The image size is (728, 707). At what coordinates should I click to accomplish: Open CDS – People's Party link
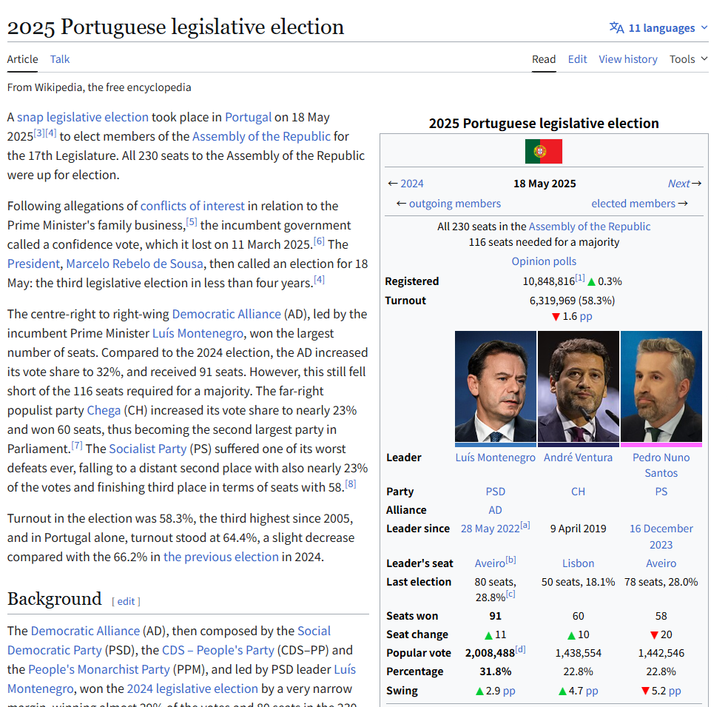tap(218, 650)
